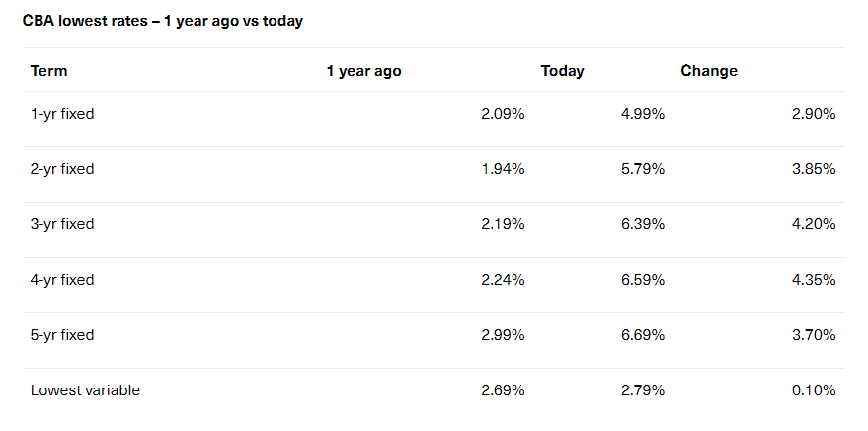Click the 1.94% one year ago cell
Viewport: 868px width, 431px height.
(503, 169)
